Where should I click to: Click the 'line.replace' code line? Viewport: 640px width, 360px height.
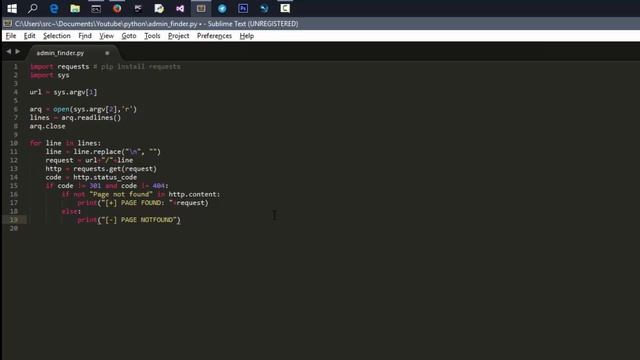point(103,152)
